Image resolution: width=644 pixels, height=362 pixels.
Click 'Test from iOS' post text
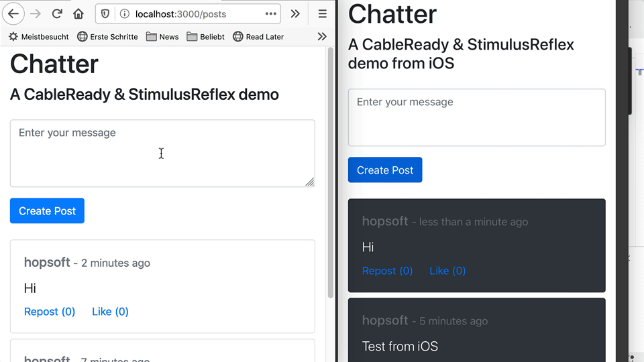(400, 347)
